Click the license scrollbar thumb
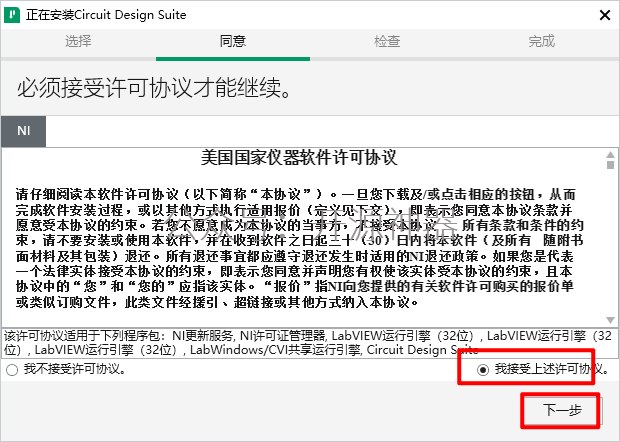 coord(611,164)
